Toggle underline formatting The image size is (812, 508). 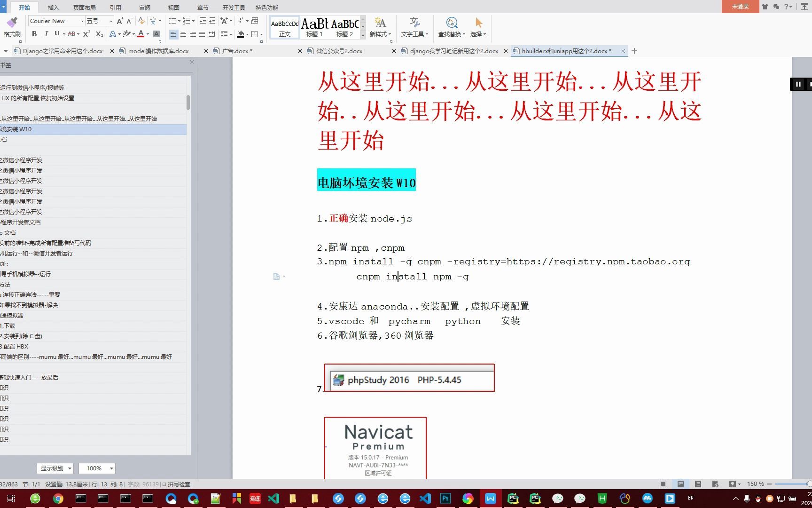pos(57,33)
